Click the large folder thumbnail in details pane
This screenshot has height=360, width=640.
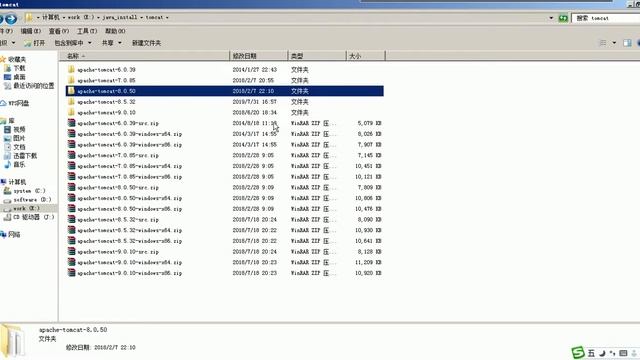pyautogui.click(x=12, y=340)
